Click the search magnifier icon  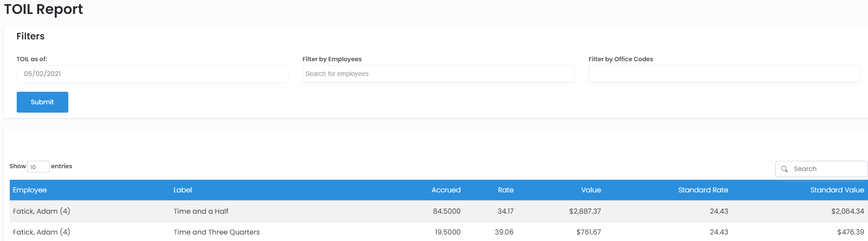coord(784,169)
